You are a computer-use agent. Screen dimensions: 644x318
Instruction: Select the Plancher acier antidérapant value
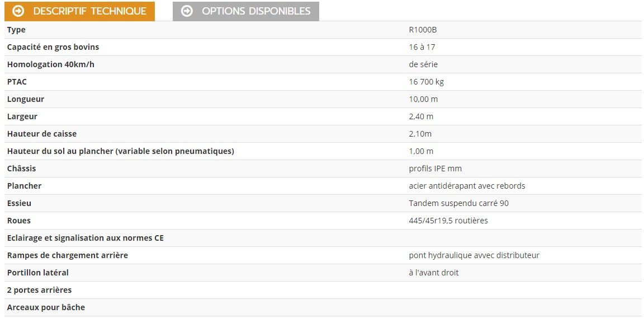(467, 186)
